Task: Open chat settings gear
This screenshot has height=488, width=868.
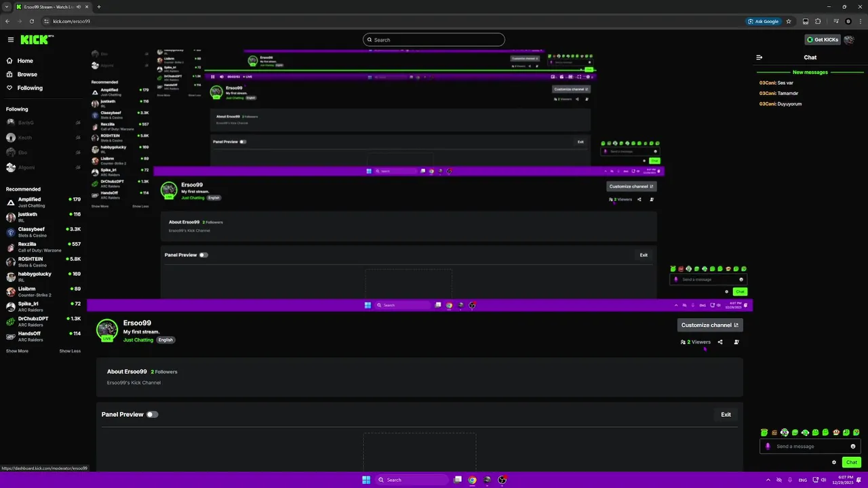Action: click(834, 462)
